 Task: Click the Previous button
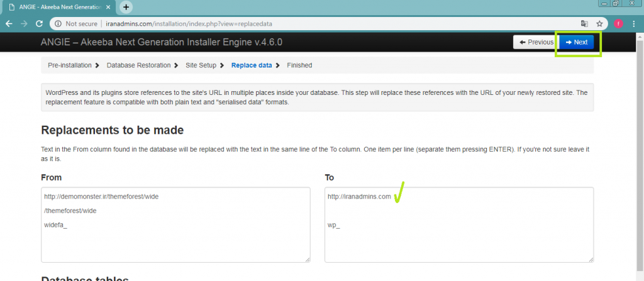coord(536,42)
